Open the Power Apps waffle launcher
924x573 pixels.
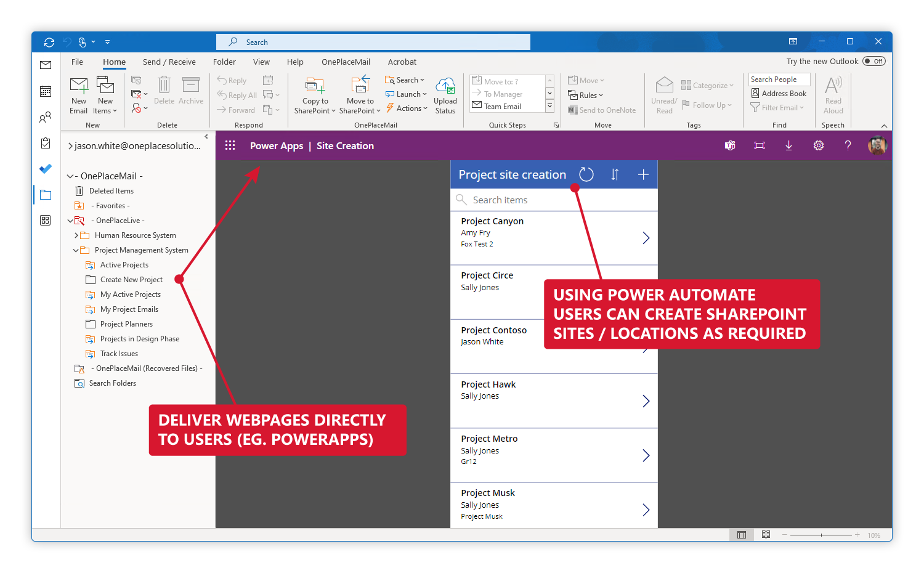pos(230,145)
